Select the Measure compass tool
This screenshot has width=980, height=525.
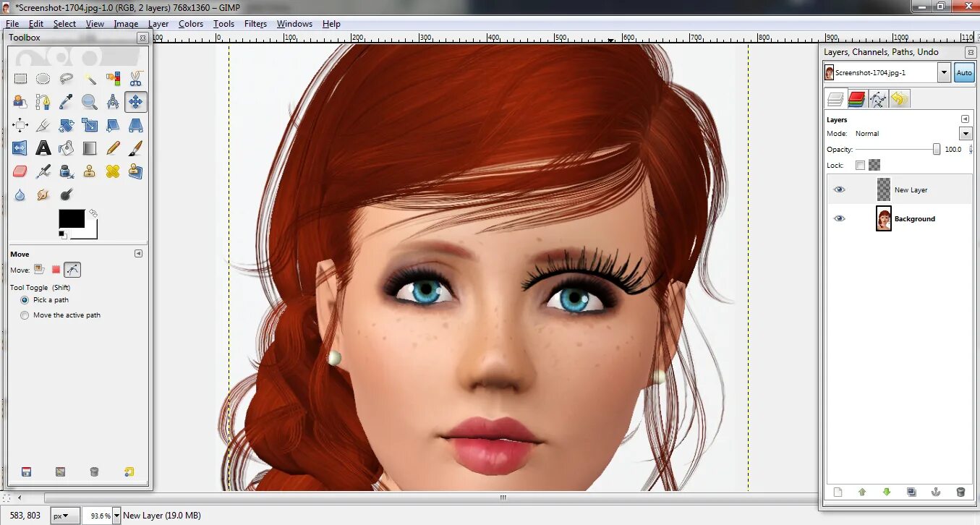point(113,102)
